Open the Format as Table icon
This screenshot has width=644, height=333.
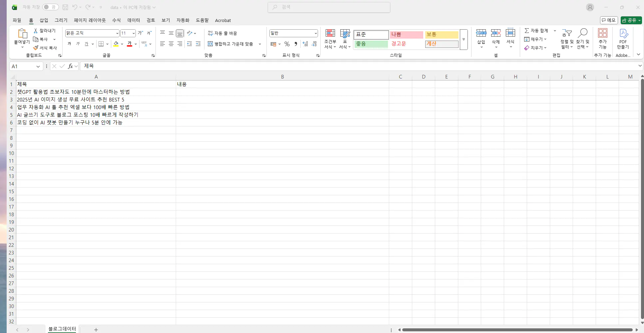point(345,33)
